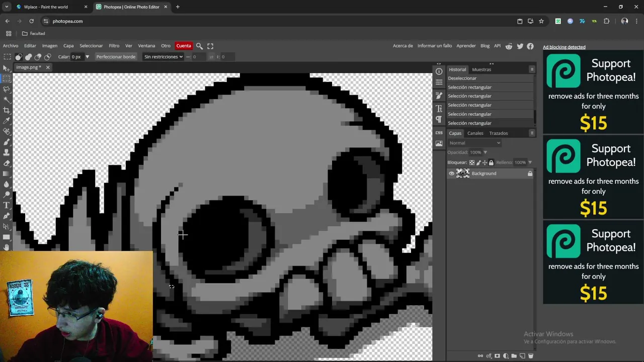Screen dimensions: 644x362
Task: Switch to the Canales tab
Action: coord(475,133)
